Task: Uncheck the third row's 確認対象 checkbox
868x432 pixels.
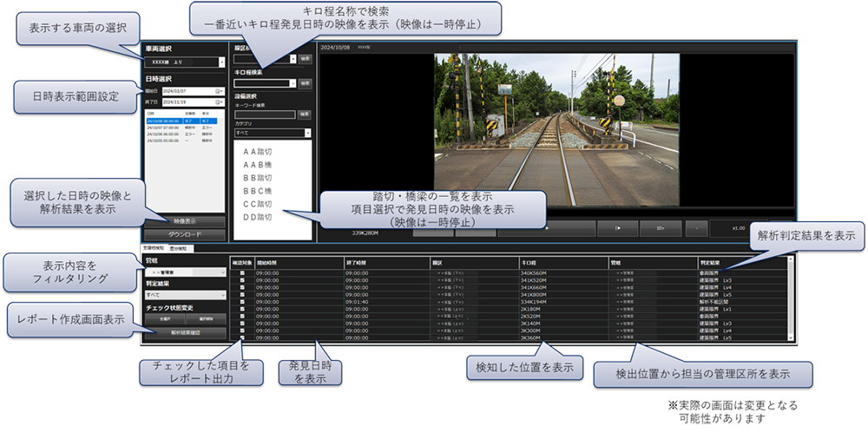Action: click(242, 287)
